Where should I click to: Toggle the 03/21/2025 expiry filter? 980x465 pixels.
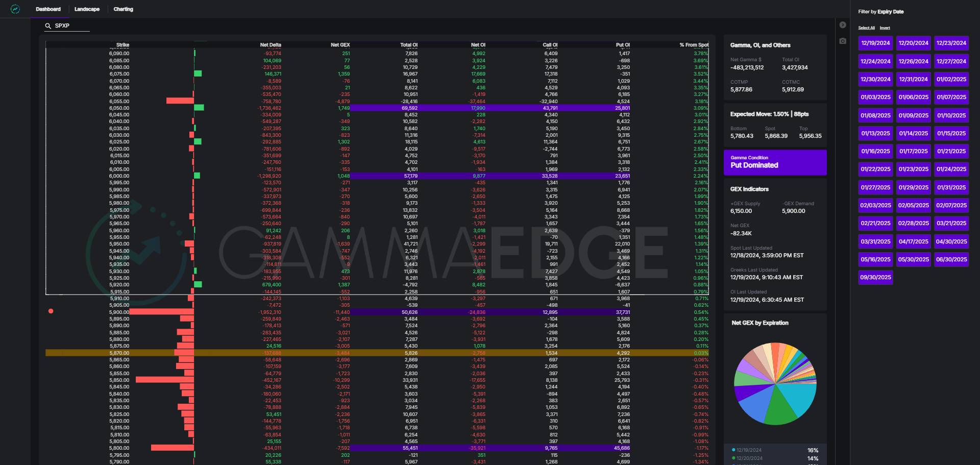[951, 224]
